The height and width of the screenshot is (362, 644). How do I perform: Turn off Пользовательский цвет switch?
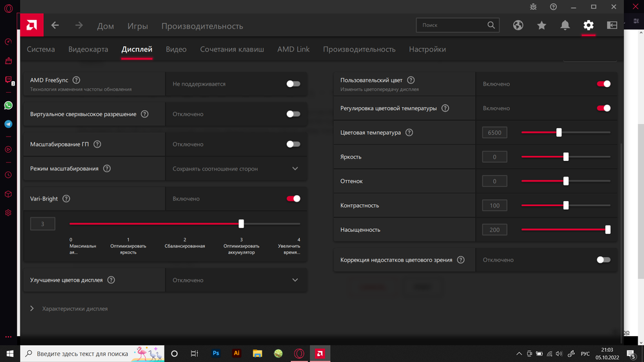(603, 84)
